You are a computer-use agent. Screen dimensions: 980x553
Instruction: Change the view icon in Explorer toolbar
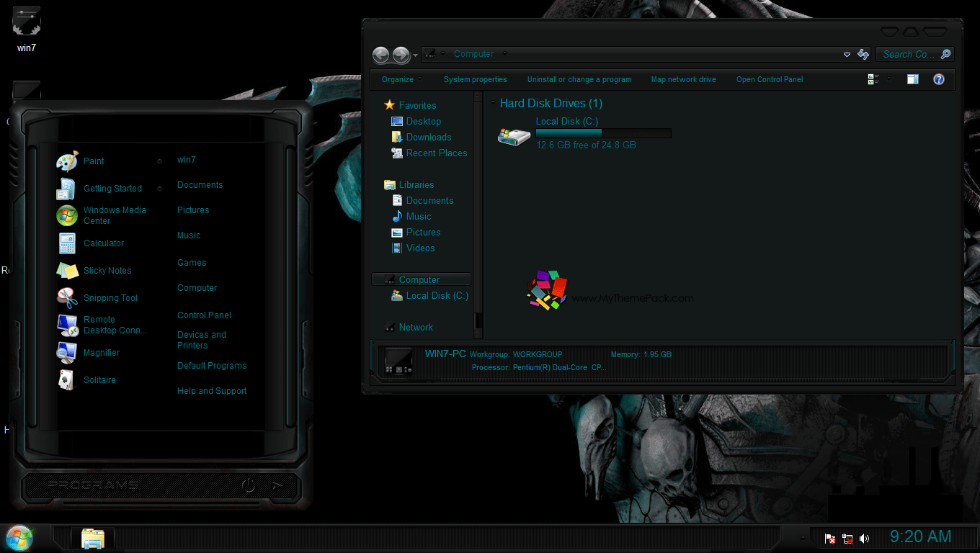tap(873, 79)
